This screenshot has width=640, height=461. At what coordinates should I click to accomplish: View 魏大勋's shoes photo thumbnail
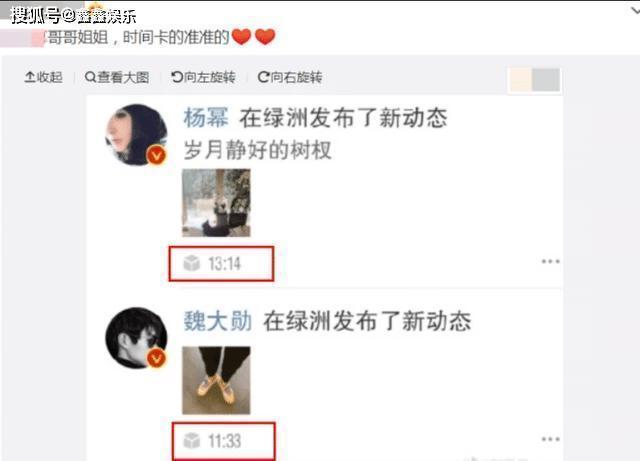click(x=216, y=380)
